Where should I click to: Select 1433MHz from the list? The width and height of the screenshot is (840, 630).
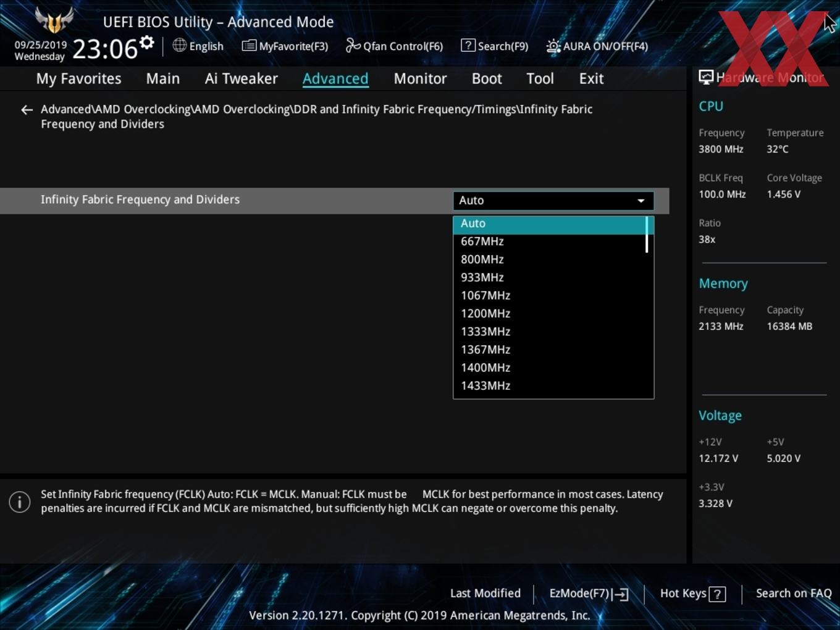549,385
